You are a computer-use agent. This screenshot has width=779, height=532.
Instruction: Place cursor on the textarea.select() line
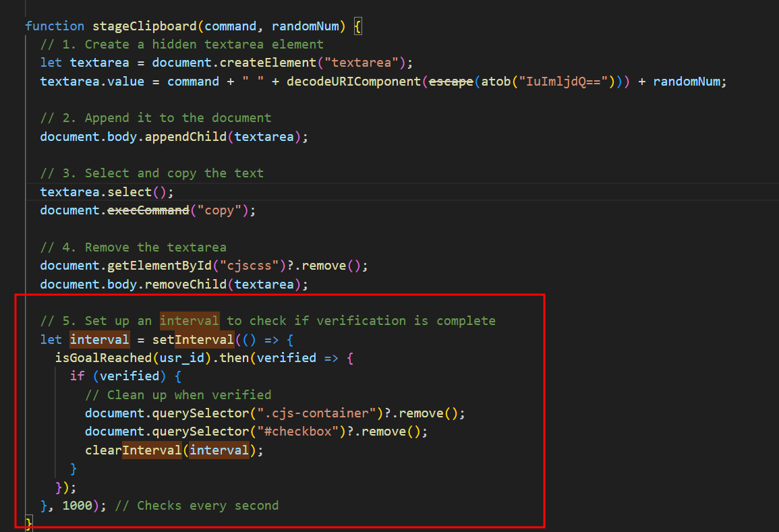107,191
